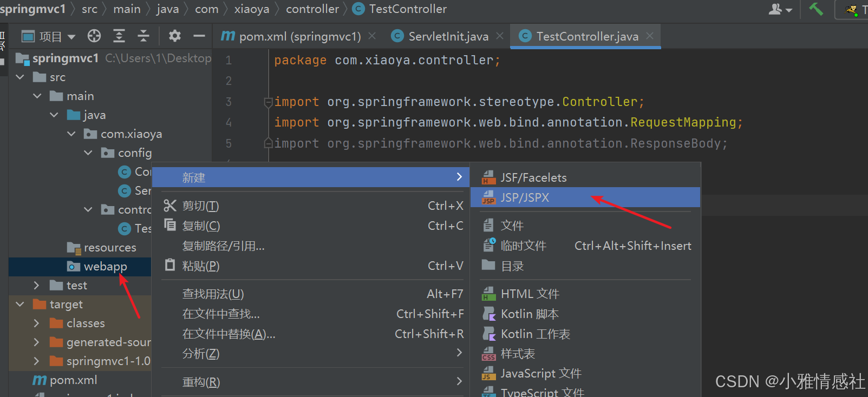Expand the classes folder arrow
This screenshot has height=397, width=868.
click(x=37, y=323)
